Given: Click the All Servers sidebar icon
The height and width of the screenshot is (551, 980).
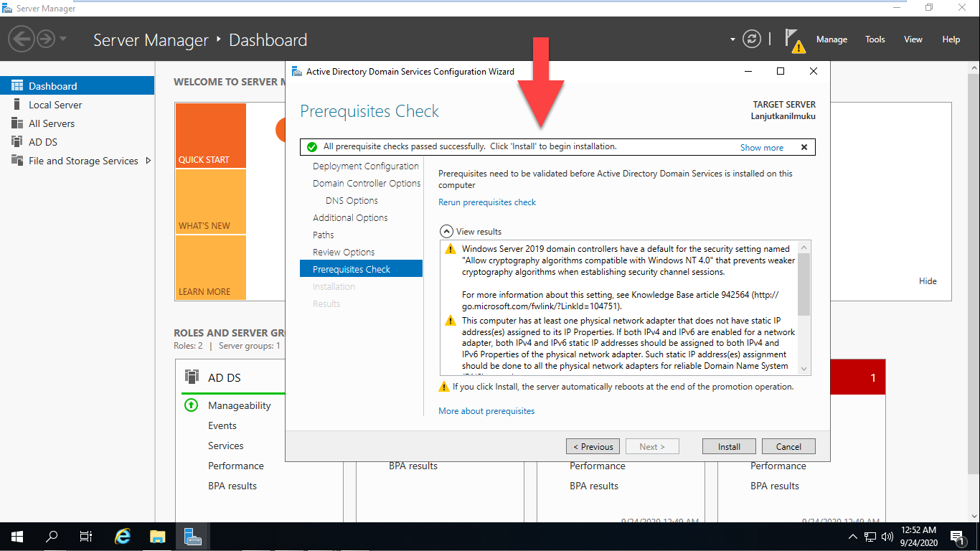Looking at the screenshot, I should point(17,123).
